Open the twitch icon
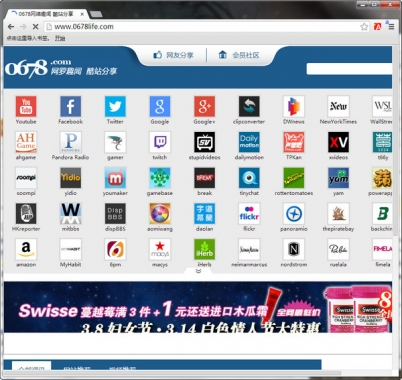 (160, 142)
